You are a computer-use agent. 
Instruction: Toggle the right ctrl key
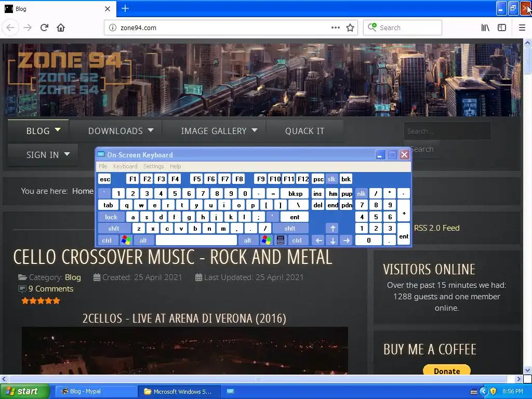[297, 240]
